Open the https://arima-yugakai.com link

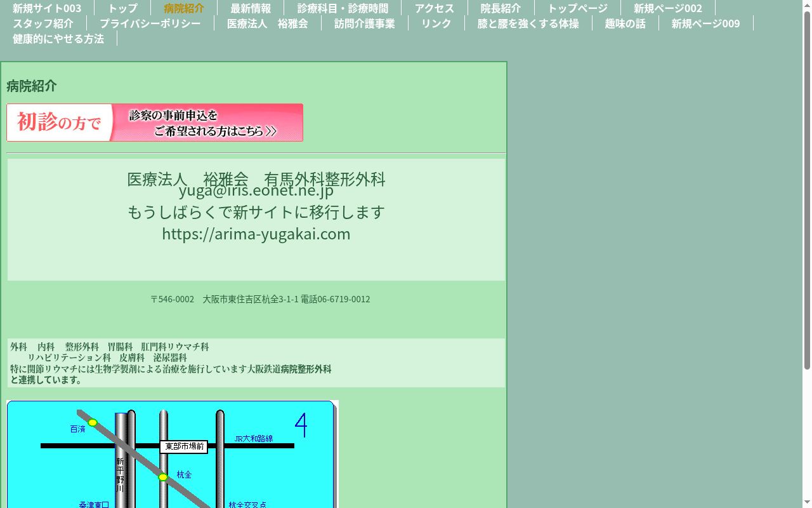[x=256, y=234]
